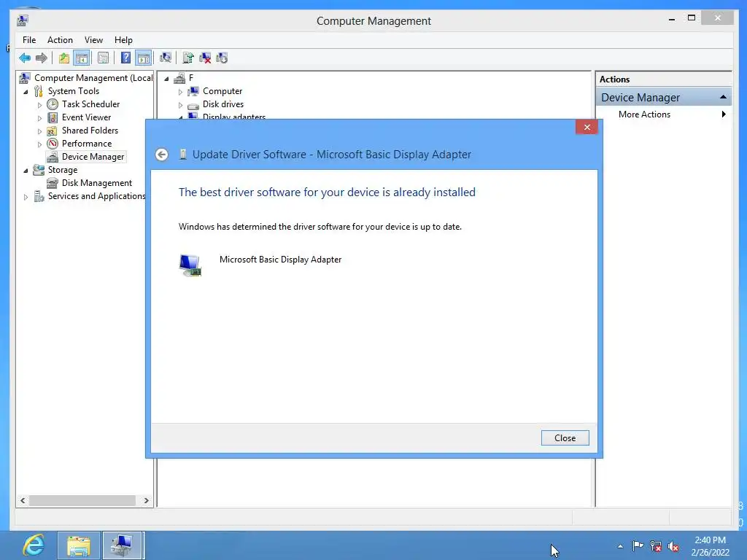Click the Action Center flag tray icon
The height and width of the screenshot is (560, 747).
[x=638, y=546]
